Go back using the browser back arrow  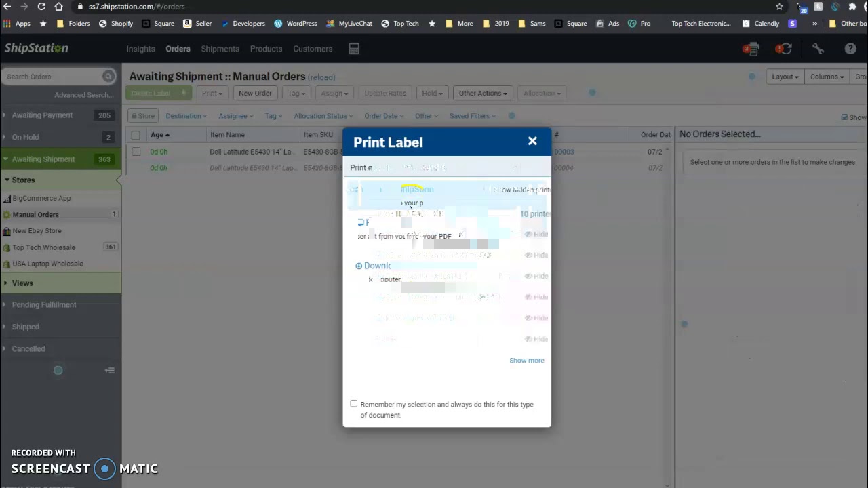coord(7,7)
